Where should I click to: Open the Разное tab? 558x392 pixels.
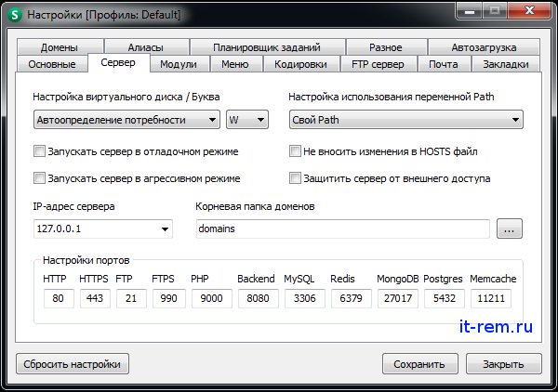click(386, 47)
